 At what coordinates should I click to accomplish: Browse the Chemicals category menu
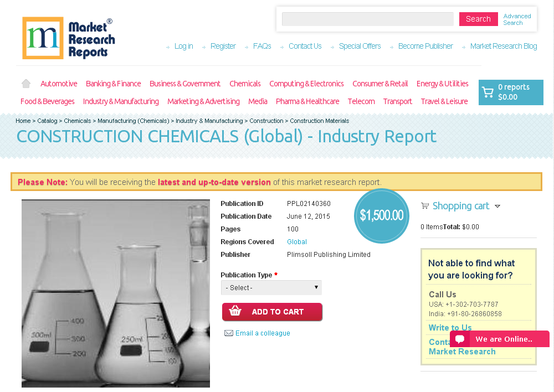(x=245, y=84)
